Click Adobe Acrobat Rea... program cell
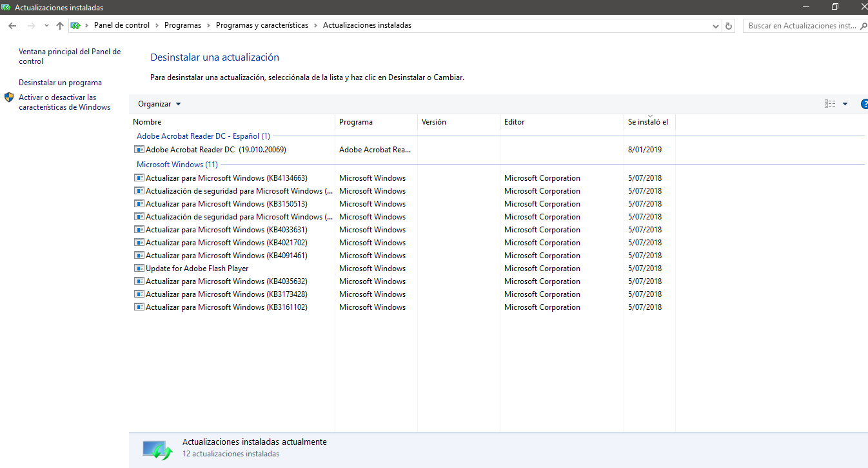This screenshot has height=468, width=868. (375, 150)
